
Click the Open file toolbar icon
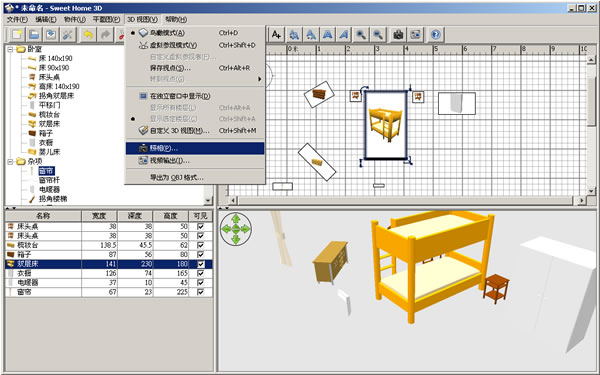(x=34, y=35)
